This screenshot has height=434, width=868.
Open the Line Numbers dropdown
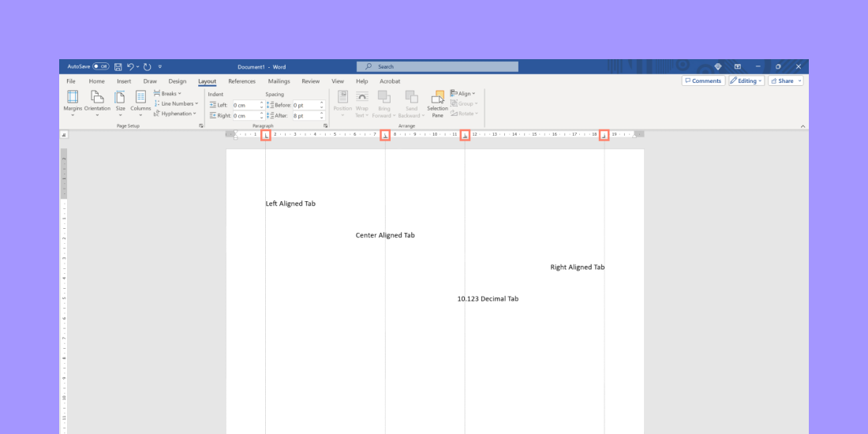click(x=176, y=103)
